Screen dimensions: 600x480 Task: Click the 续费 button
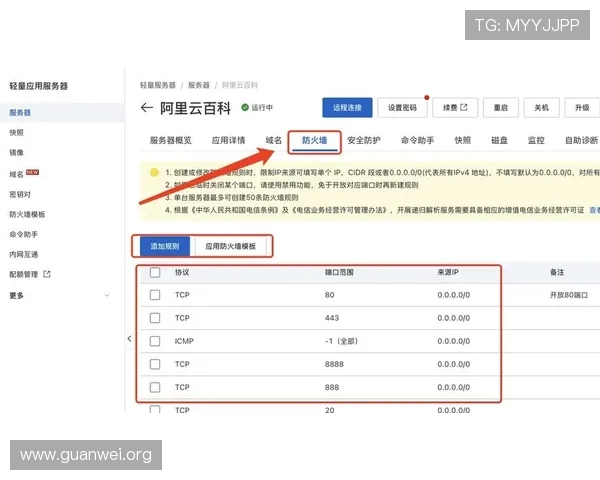pos(455,108)
